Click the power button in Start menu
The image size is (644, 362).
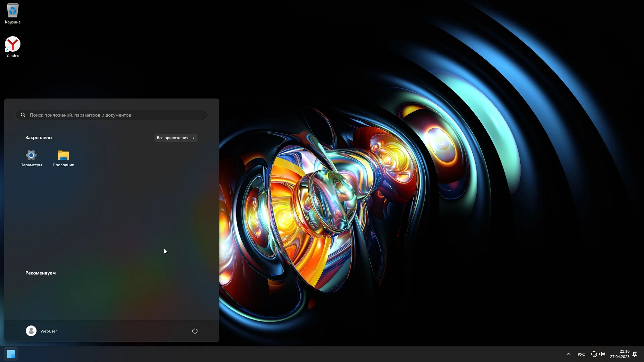click(195, 331)
